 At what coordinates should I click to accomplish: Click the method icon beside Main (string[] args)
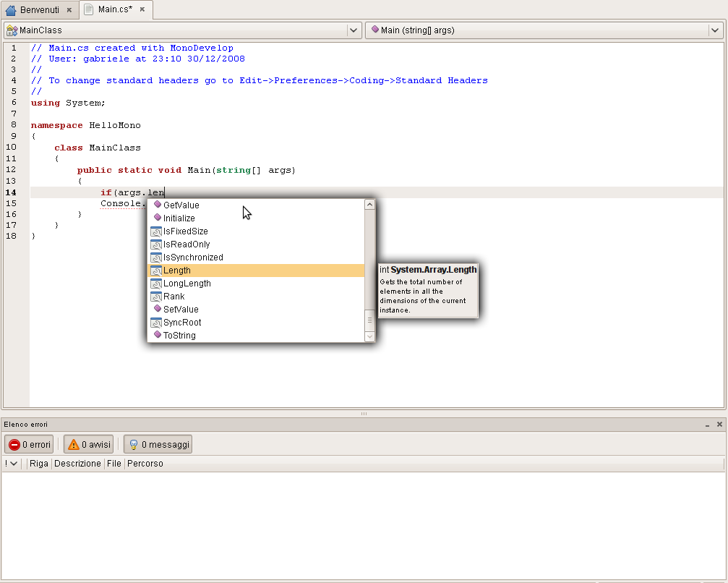click(x=374, y=30)
